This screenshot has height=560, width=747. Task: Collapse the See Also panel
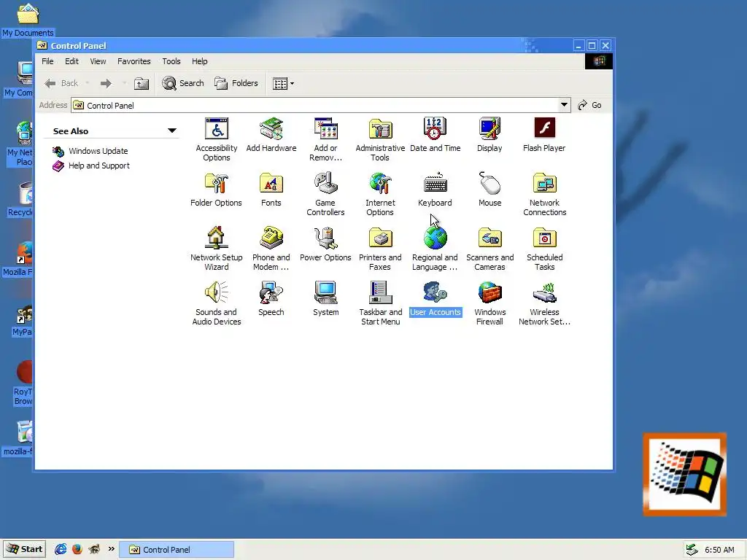tap(172, 131)
